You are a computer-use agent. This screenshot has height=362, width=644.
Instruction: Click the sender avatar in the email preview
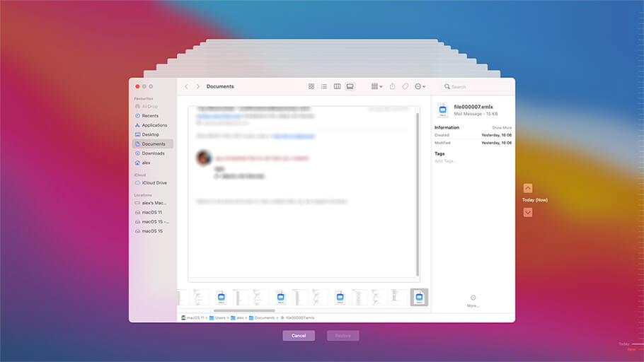coord(204,158)
